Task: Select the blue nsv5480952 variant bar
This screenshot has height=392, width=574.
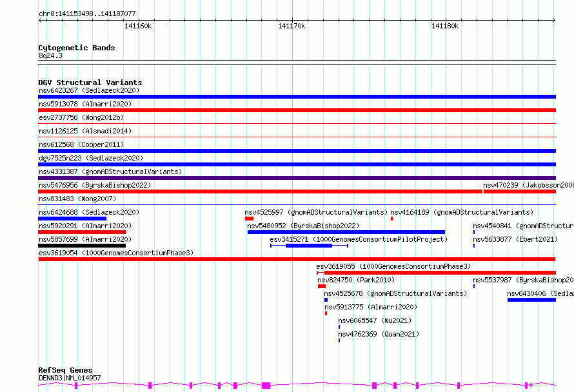Action: click(x=346, y=232)
